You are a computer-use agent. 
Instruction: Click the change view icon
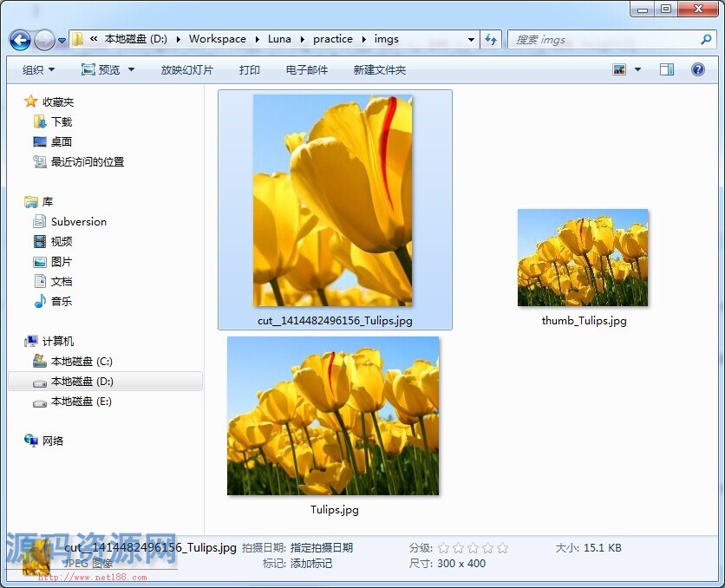[619, 69]
